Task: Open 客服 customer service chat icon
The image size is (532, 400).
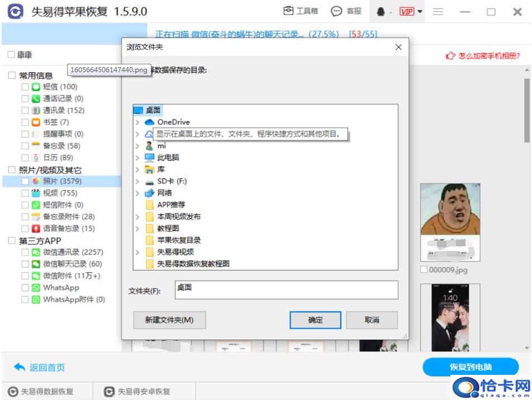Action: [x=336, y=11]
